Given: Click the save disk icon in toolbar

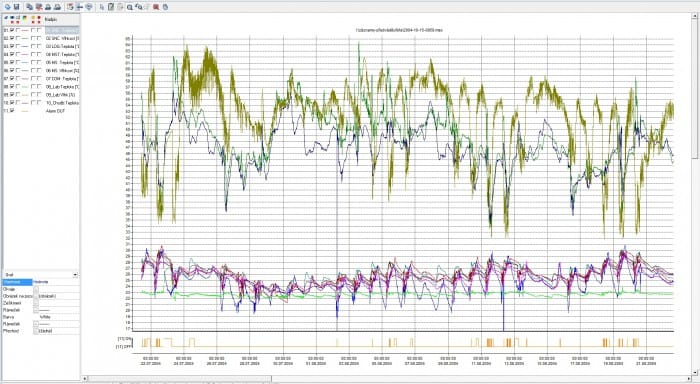Looking at the screenshot, I should tap(17, 7).
